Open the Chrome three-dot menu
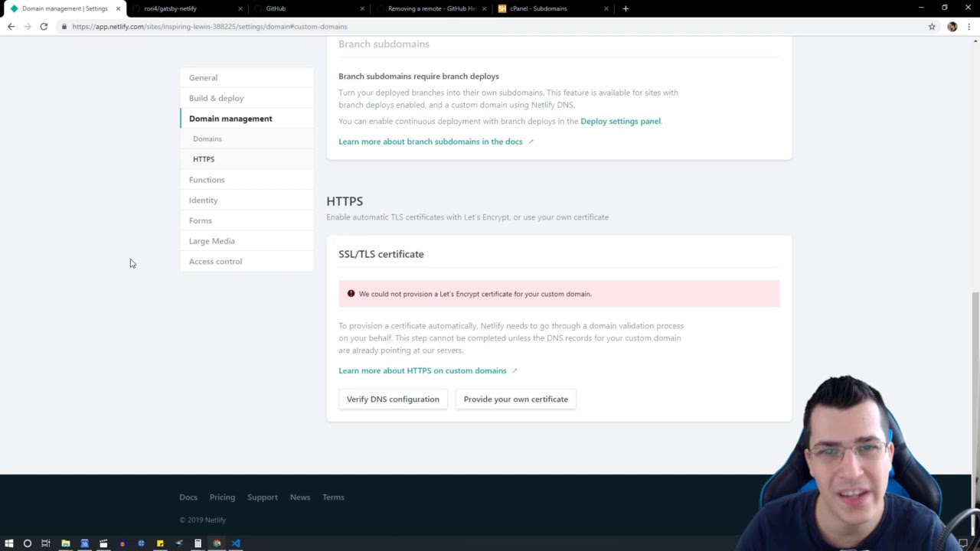Image resolution: width=980 pixels, height=551 pixels. tap(969, 26)
